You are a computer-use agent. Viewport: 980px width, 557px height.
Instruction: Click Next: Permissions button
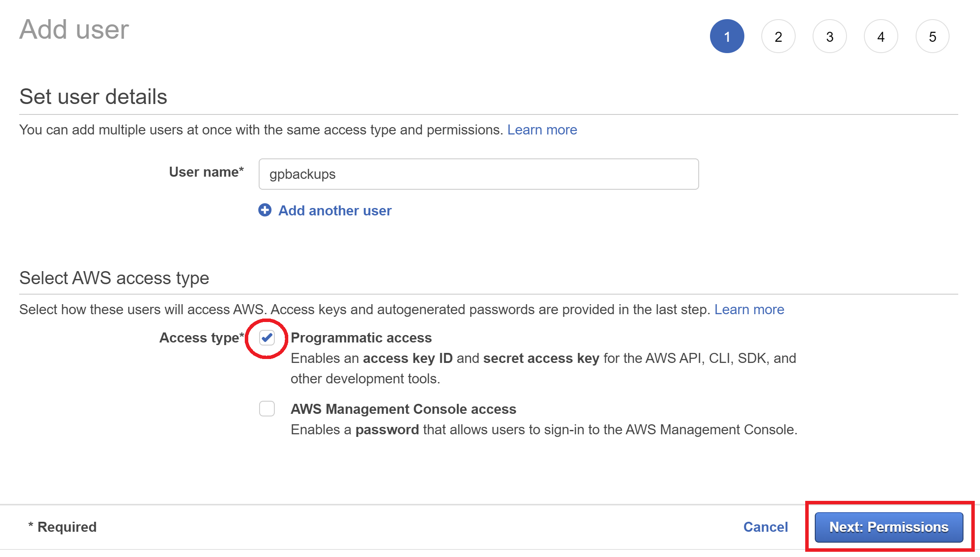coord(889,527)
